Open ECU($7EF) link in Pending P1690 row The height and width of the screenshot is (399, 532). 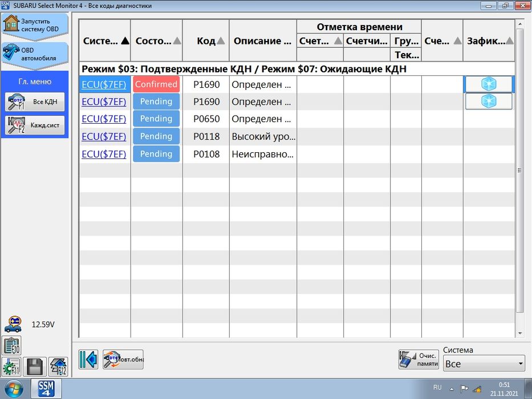click(x=104, y=101)
